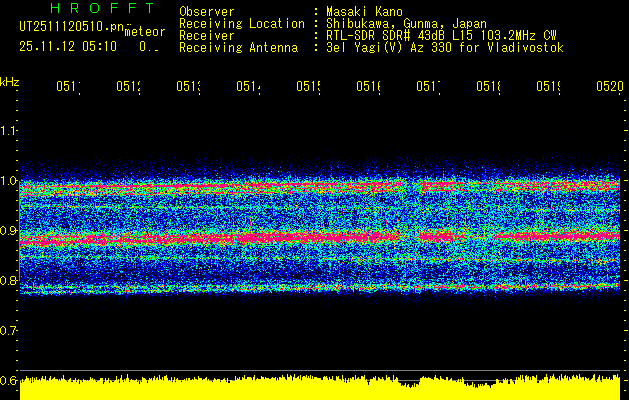Screen dimensions: 629x400
Task: Click the 'Receiver' field label
Action: [207, 36]
